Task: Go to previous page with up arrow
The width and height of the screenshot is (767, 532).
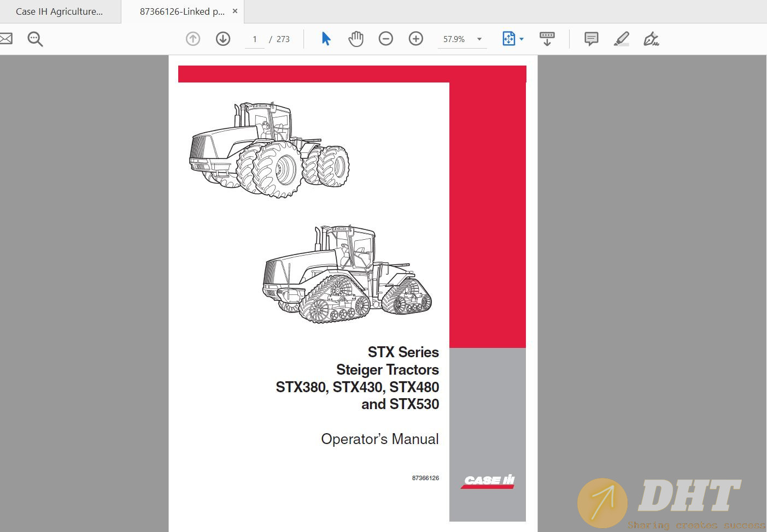Action: tap(193, 39)
